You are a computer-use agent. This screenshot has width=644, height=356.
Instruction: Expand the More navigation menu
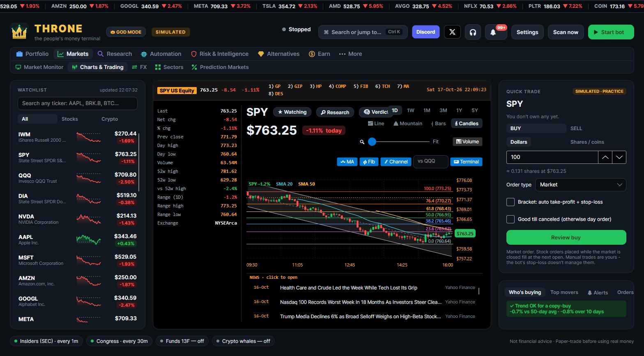coord(350,54)
